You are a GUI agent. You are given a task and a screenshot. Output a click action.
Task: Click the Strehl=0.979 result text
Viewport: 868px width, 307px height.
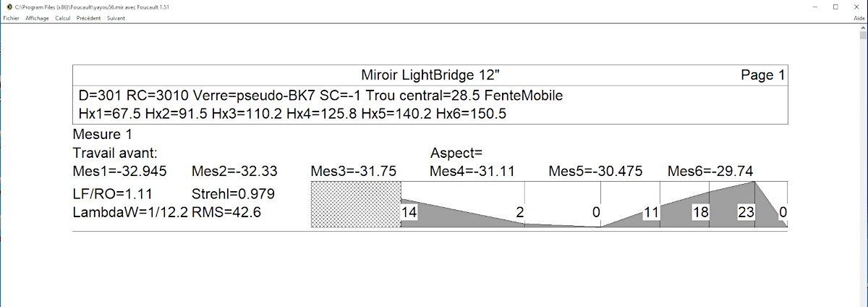point(233,194)
